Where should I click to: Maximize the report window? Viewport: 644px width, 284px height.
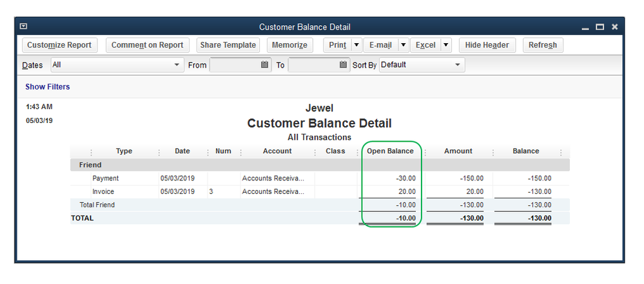pyautogui.click(x=600, y=27)
